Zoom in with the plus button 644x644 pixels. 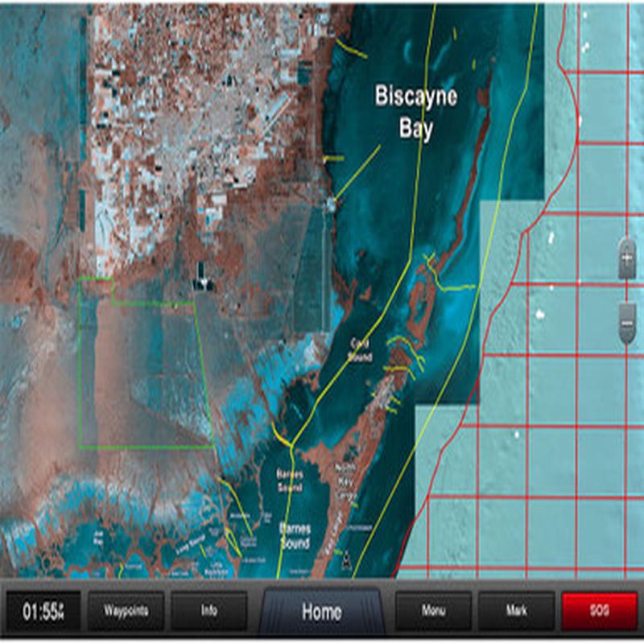pyautogui.click(x=626, y=258)
